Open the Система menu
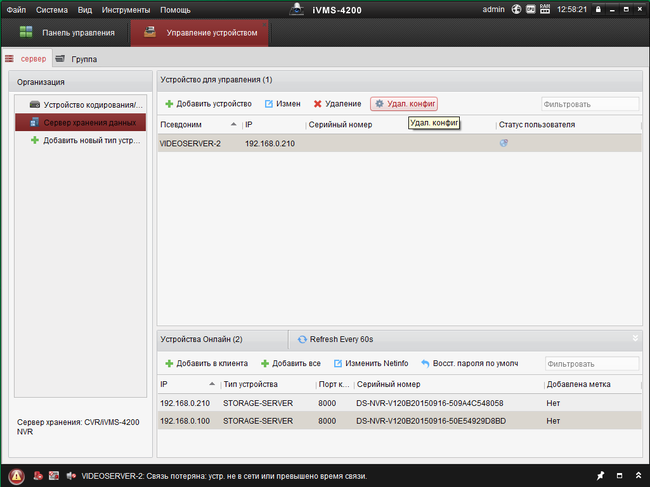 (52, 10)
